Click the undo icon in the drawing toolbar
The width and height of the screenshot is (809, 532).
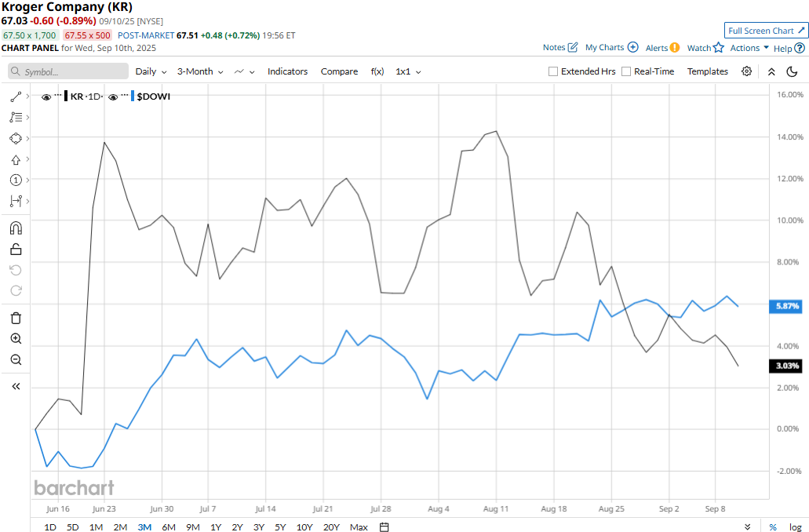pyautogui.click(x=16, y=270)
